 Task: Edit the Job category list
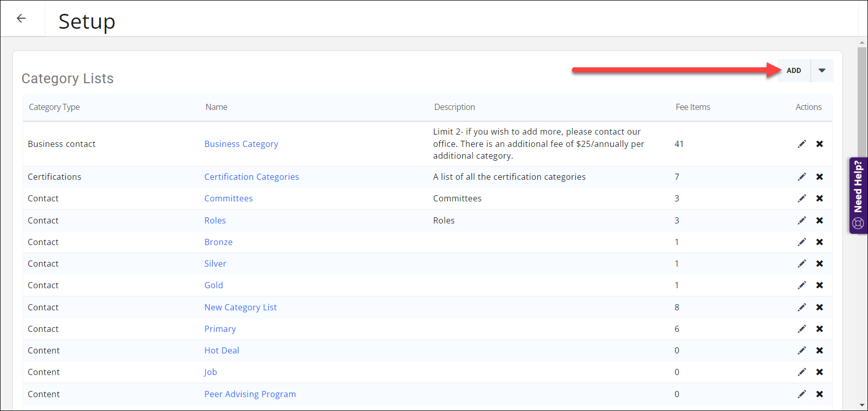802,372
